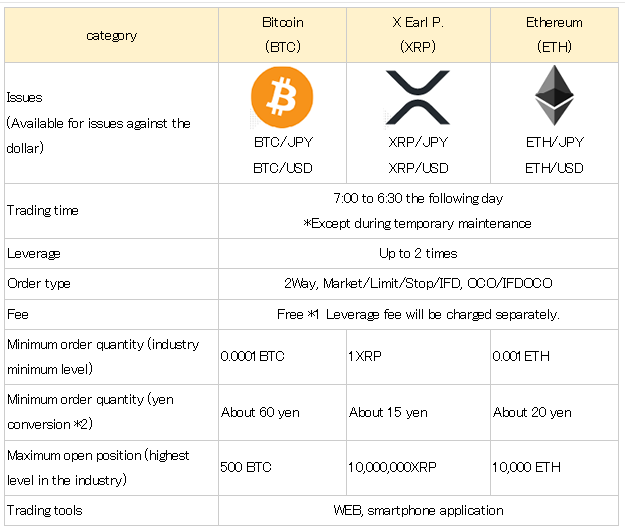Click the 0.0001 BTC minimum quantity cell

point(282,357)
